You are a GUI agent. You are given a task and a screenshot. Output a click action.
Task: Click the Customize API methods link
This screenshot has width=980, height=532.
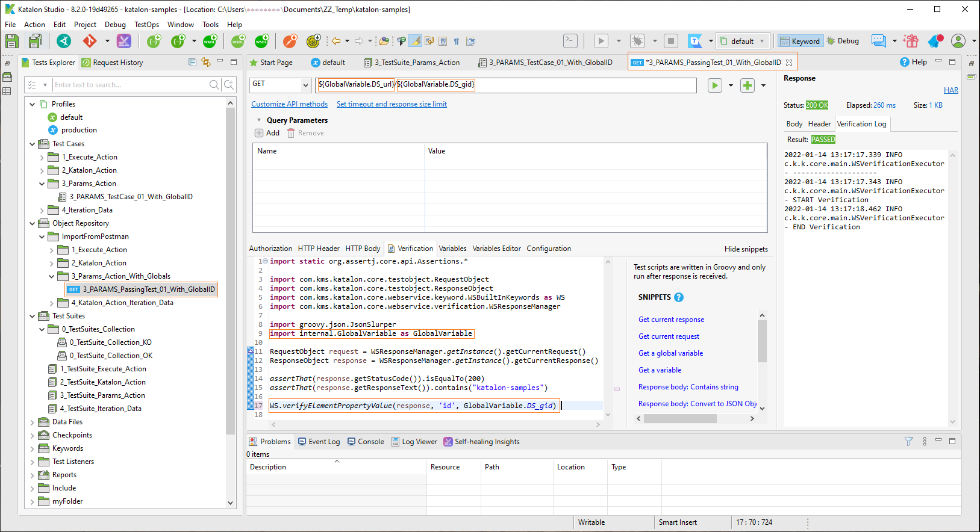point(289,104)
